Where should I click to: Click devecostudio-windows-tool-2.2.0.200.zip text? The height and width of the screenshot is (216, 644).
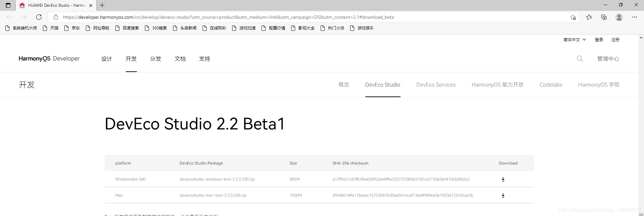(217, 179)
